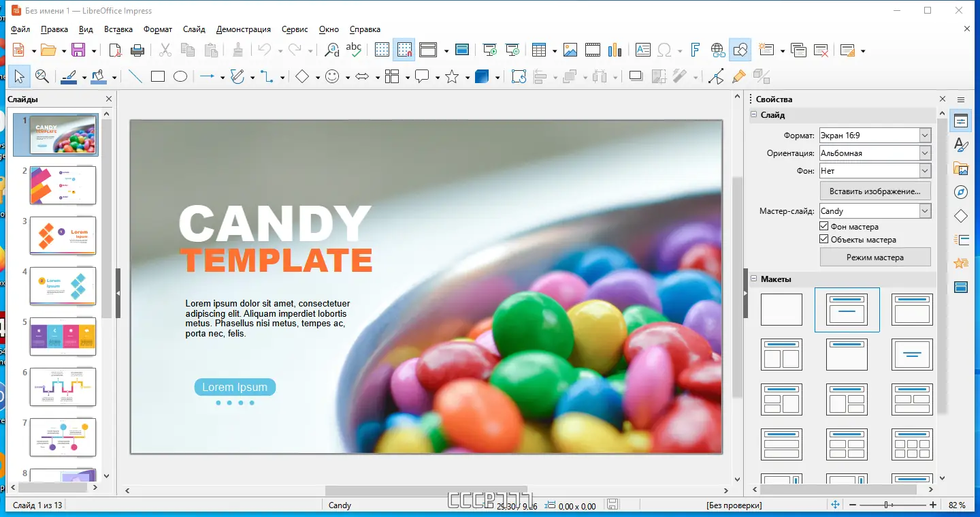
Task: Start slideshow from the first slide
Action: pyautogui.click(x=489, y=50)
